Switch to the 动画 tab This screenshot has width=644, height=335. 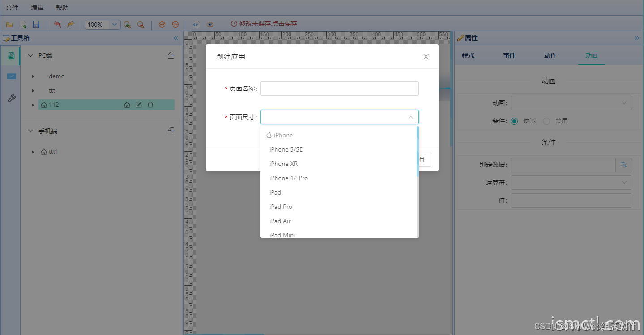pos(592,55)
